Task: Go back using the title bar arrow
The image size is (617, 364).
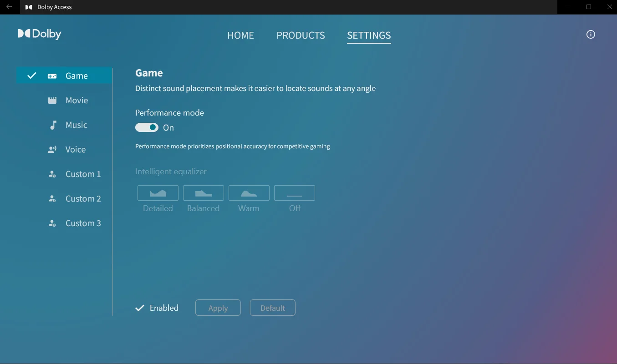Action: tap(9, 7)
